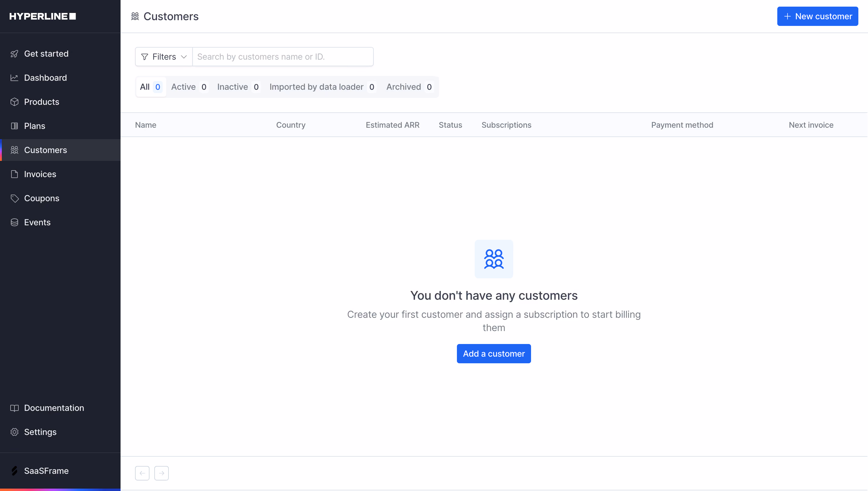Image resolution: width=868 pixels, height=491 pixels.
Task: Go to next page arrow
Action: [x=162, y=473]
